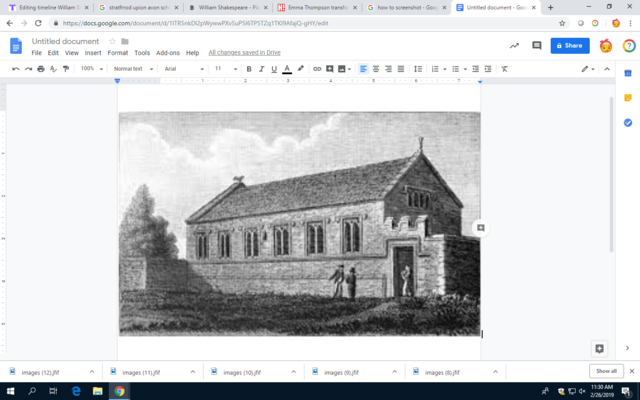640x400 pixels.
Task: Open the editing mode pencil dropdown
Action: pos(588,69)
